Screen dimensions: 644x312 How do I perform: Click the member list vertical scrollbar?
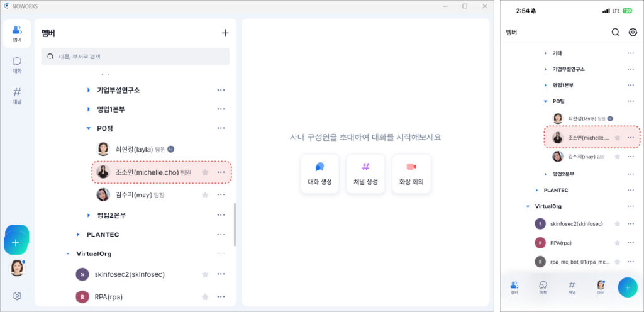coord(235,224)
